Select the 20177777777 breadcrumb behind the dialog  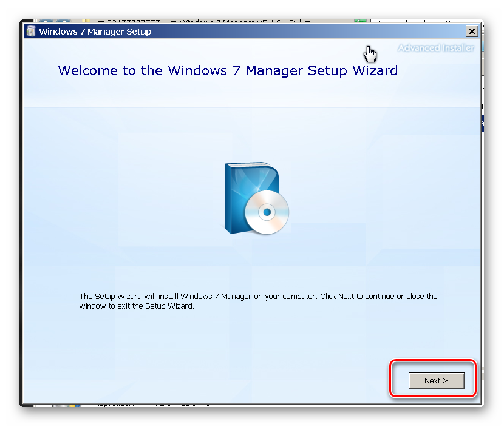(x=134, y=22)
